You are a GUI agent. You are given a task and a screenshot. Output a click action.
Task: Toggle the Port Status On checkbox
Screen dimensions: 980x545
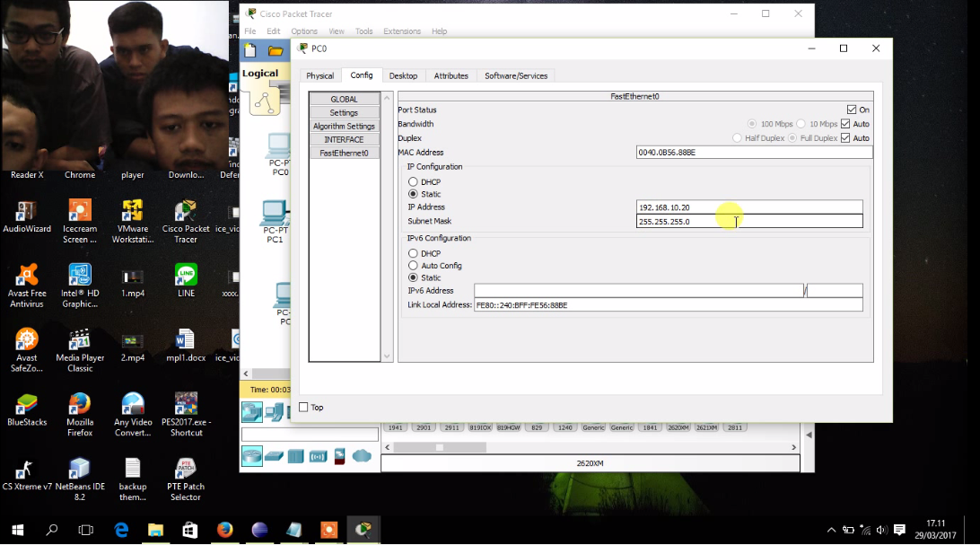[x=852, y=110]
